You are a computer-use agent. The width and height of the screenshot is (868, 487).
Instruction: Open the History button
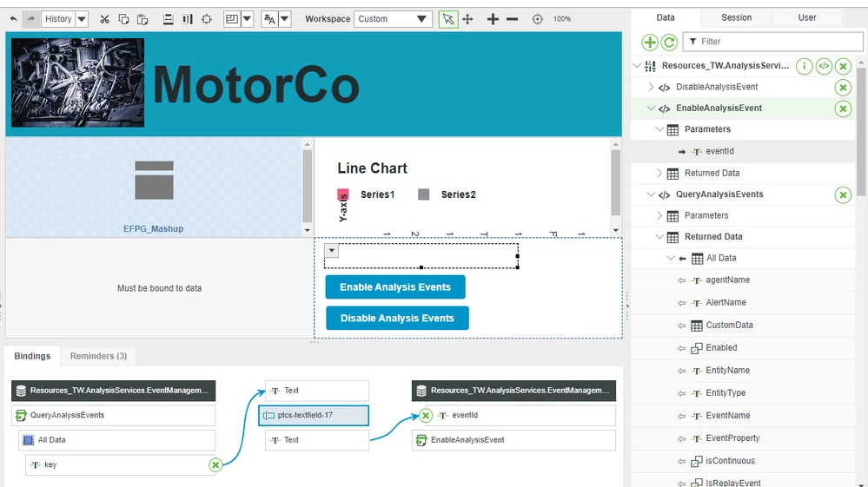click(x=58, y=19)
